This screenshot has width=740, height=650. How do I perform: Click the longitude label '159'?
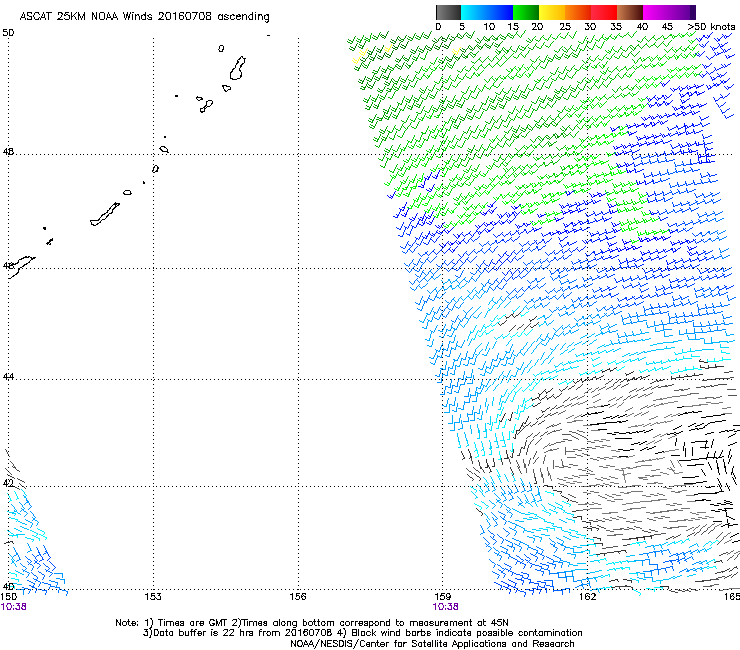tap(442, 597)
